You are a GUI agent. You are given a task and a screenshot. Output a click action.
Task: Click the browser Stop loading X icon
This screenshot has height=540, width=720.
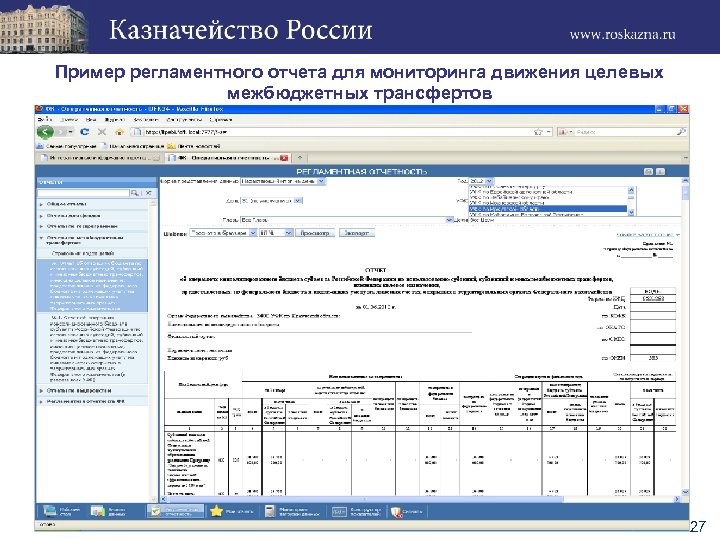click(x=102, y=132)
